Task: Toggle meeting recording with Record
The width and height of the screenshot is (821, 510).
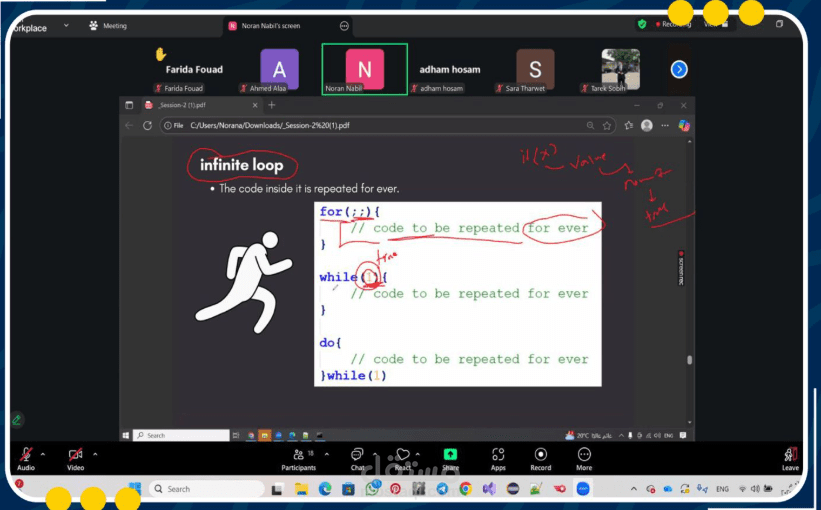Action: coord(541,459)
